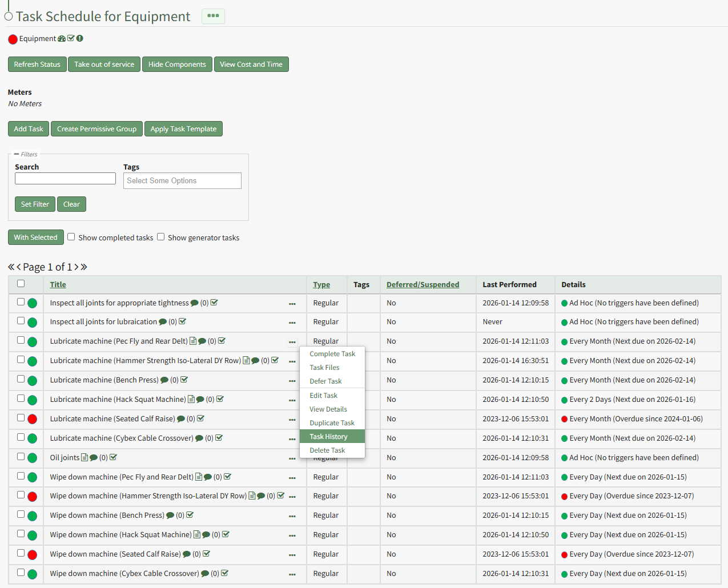Click the exclamation alert icon beside Equipment
This screenshot has height=588, width=728.
click(80, 38)
